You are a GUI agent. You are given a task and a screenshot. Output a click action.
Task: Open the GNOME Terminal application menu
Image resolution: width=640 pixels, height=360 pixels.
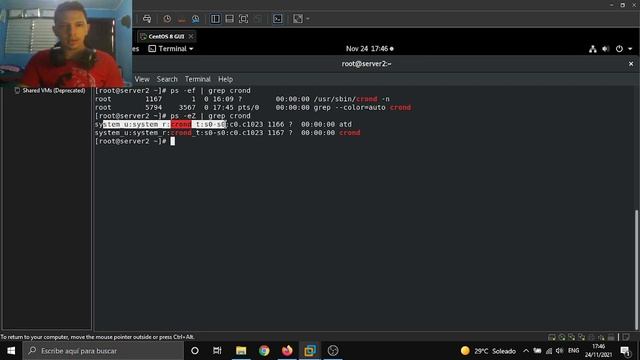171,49
